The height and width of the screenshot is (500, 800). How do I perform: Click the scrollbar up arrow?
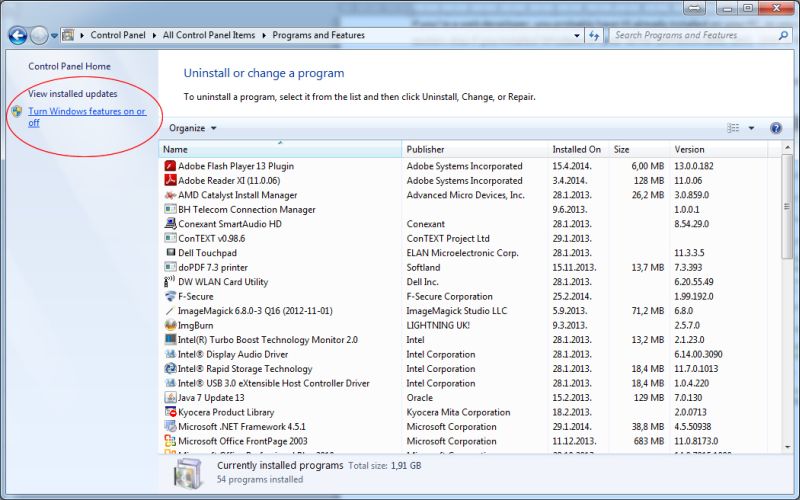[787, 149]
